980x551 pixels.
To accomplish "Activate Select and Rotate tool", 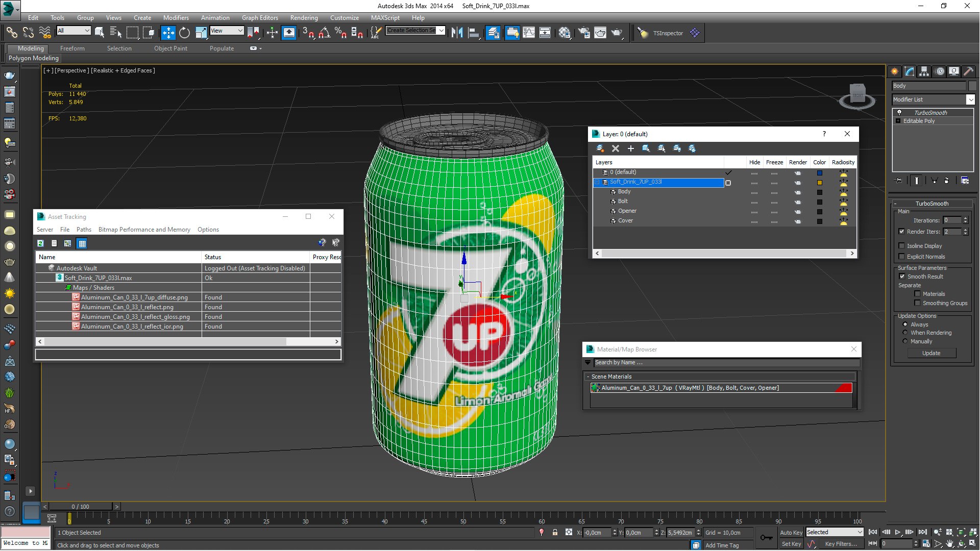I will [184, 33].
